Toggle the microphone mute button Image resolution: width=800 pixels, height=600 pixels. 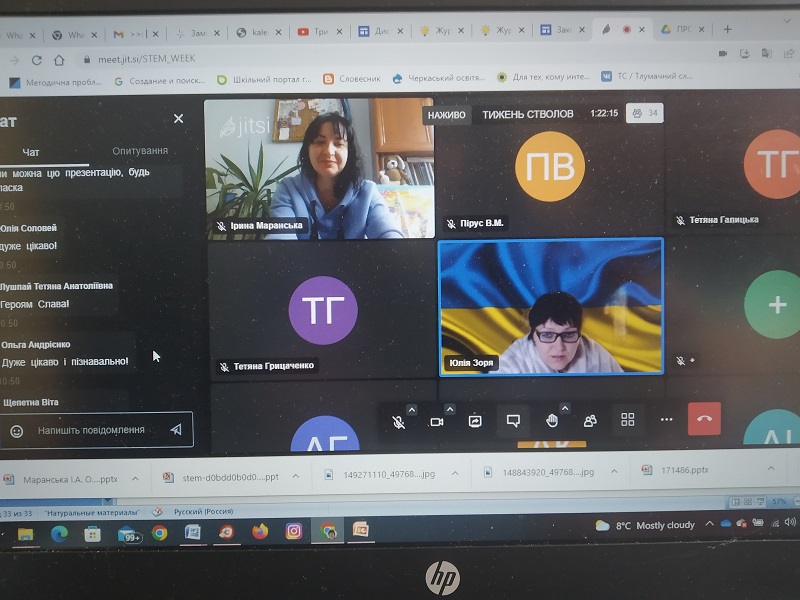(x=398, y=422)
